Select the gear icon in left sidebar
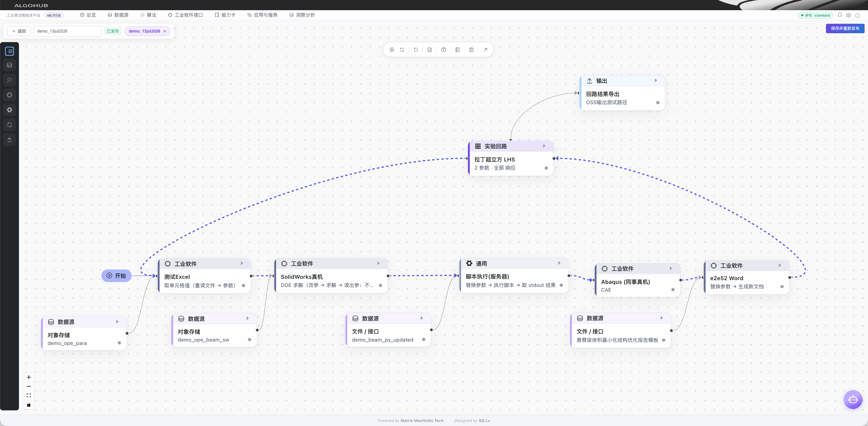 pos(9,110)
